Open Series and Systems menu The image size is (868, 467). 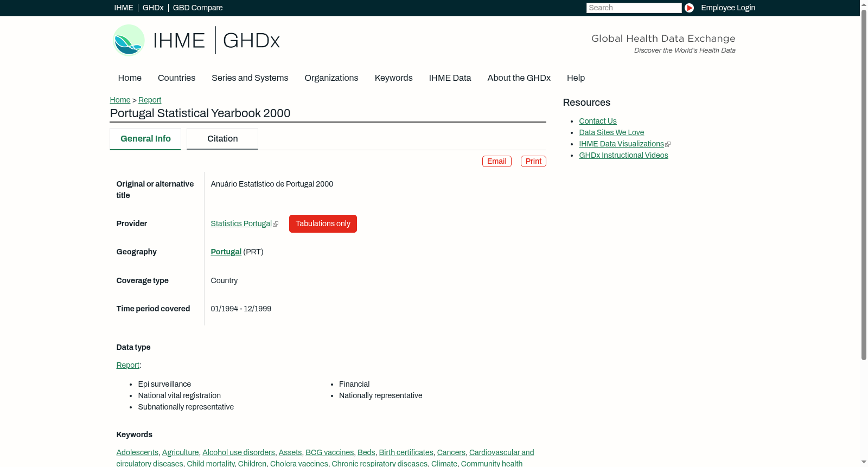pos(250,78)
